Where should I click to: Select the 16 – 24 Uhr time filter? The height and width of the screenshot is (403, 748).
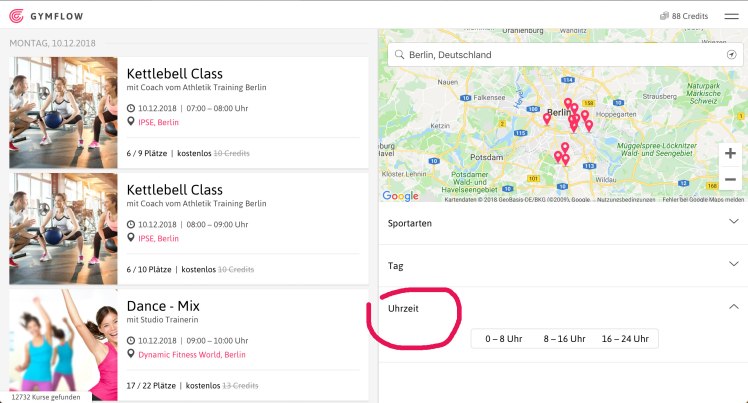pos(625,339)
